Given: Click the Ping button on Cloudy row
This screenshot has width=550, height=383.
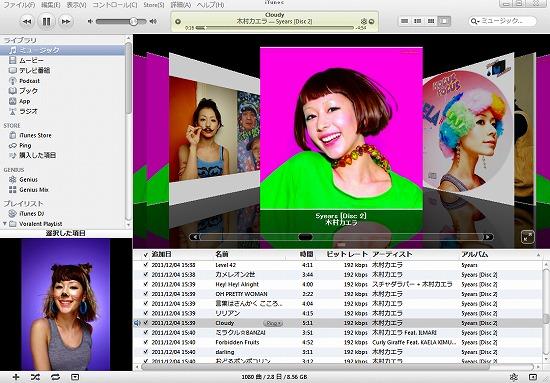Looking at the screenshot, I should pos(273,323).
